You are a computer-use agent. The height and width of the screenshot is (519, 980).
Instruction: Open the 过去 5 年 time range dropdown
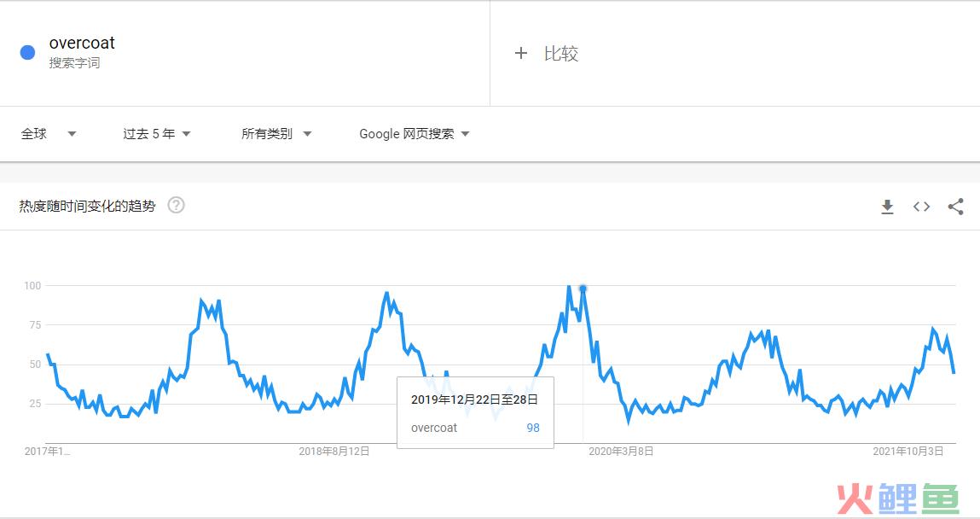[x=156, y=134]
